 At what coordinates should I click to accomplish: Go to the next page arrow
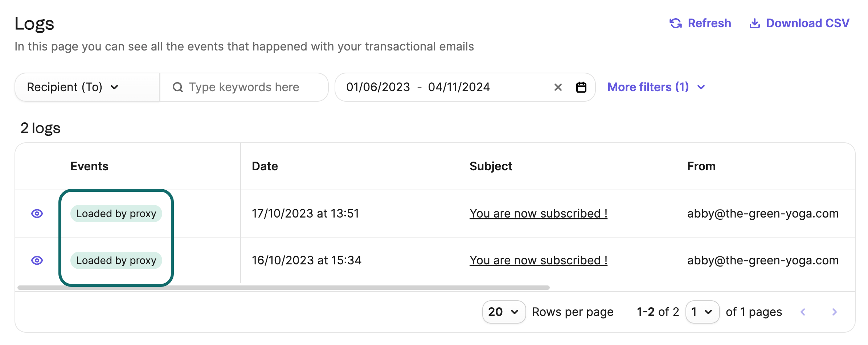[834, 312]
